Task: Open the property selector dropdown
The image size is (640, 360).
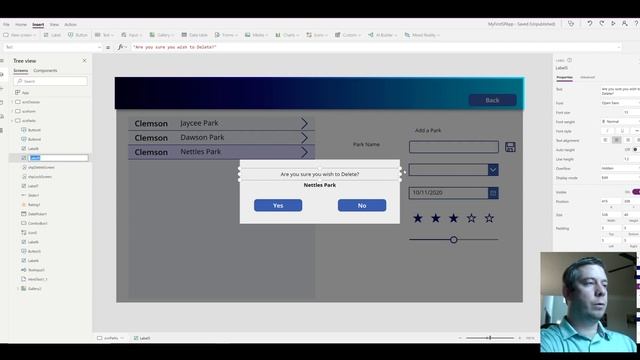Action: tap(99, 47)
